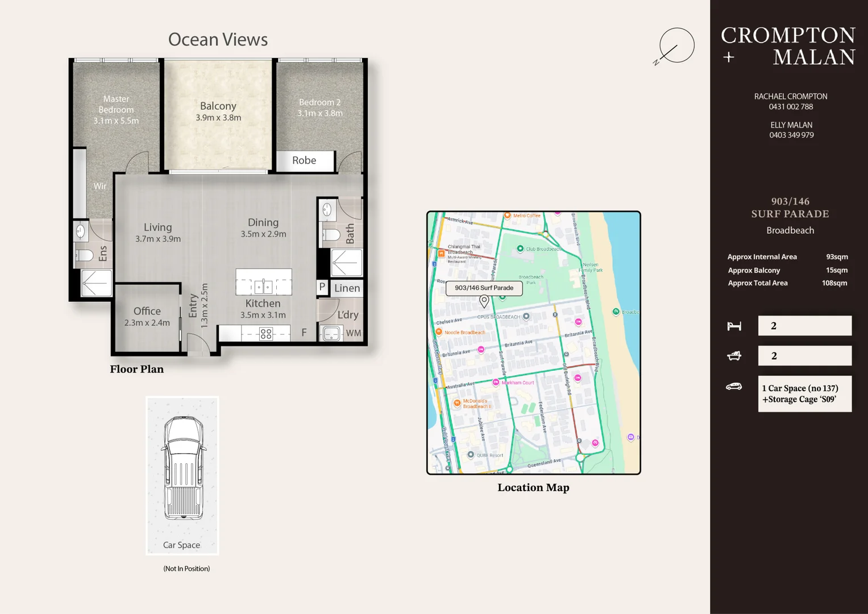
Task: Select the Metro Coffee marker on the map
Action: click(507, 215)
